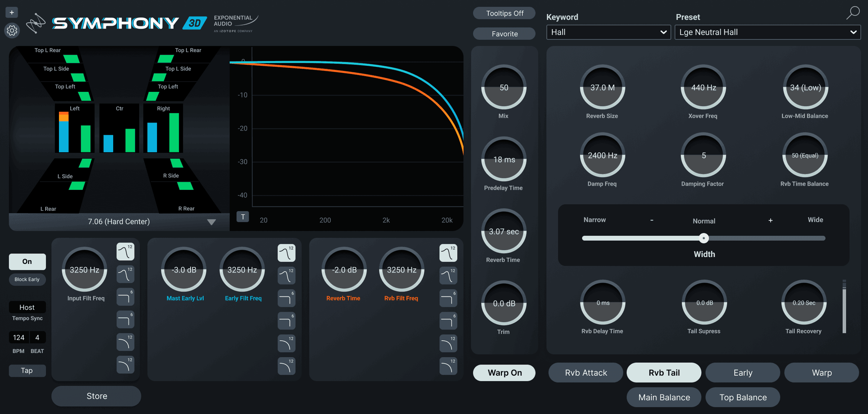Expand the 7.06 (Hard Center) channel format menu
This screenshot has width=868, height=414.
click(x=119, y=222)
